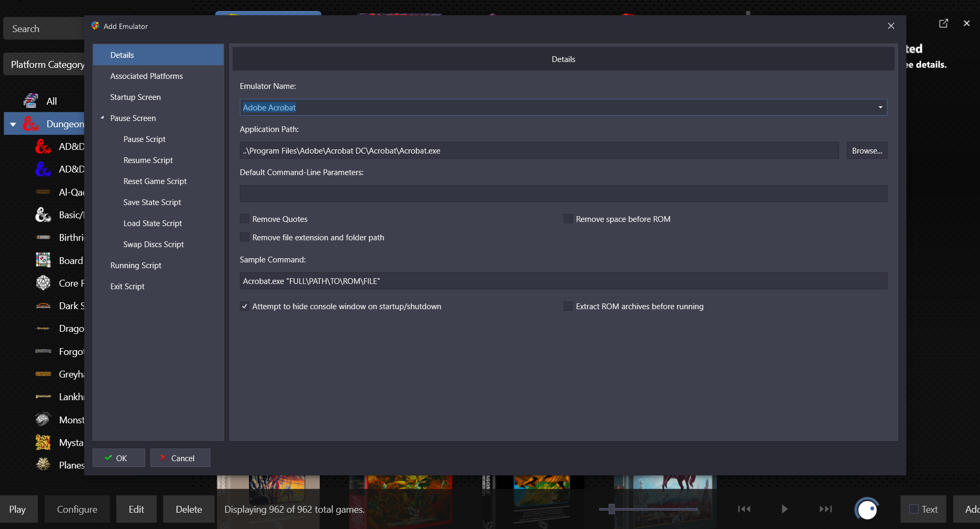Click the Forgotten Realms platform icon

(43, 351)
